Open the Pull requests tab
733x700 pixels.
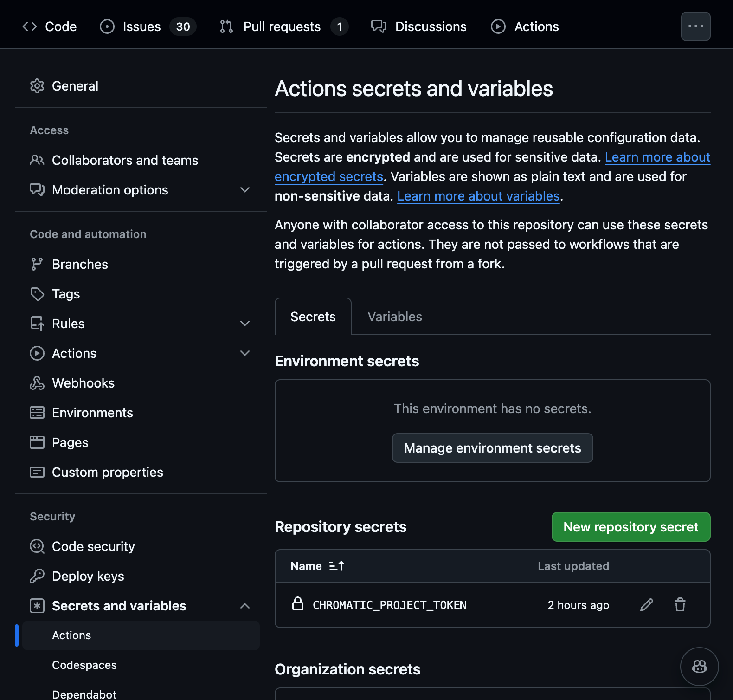[x=284, y=26]
